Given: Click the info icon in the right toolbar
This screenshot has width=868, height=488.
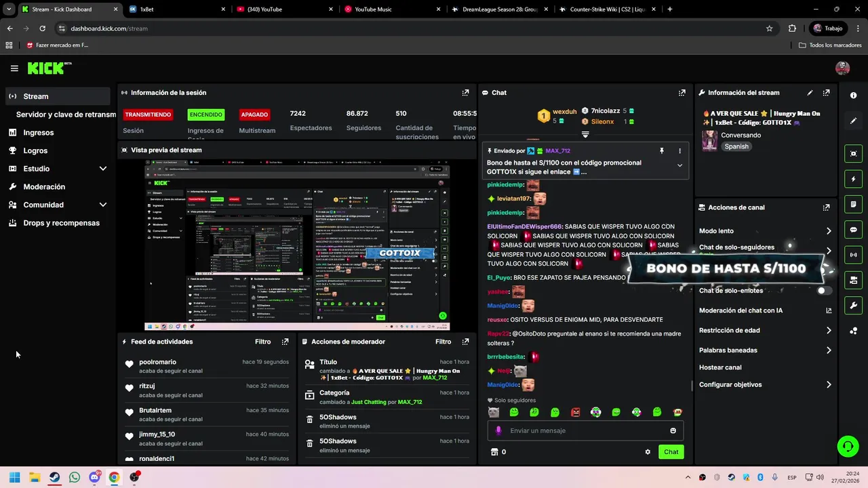Looking at the screenshot, I should tap(853, 96).
